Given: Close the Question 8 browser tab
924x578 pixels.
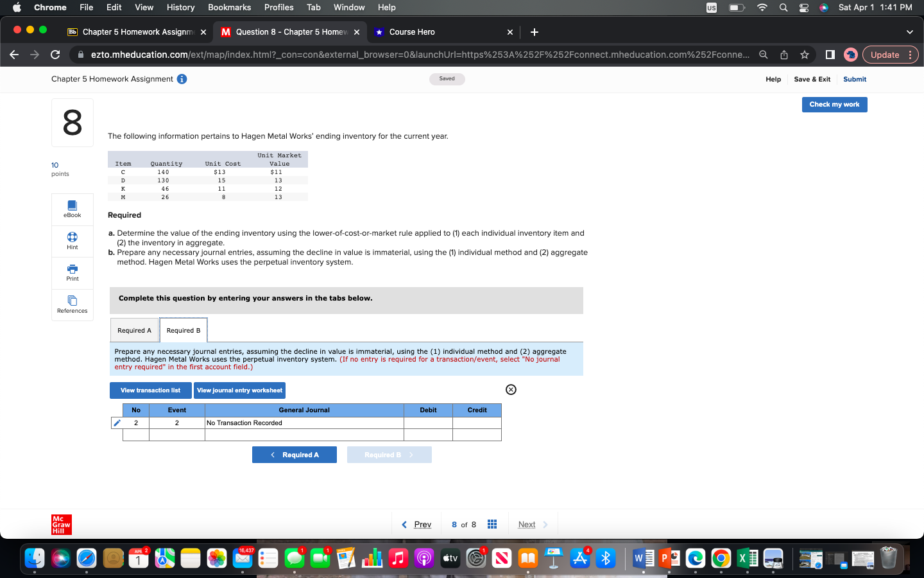Looking at the screenshot, I should (357, 32).
